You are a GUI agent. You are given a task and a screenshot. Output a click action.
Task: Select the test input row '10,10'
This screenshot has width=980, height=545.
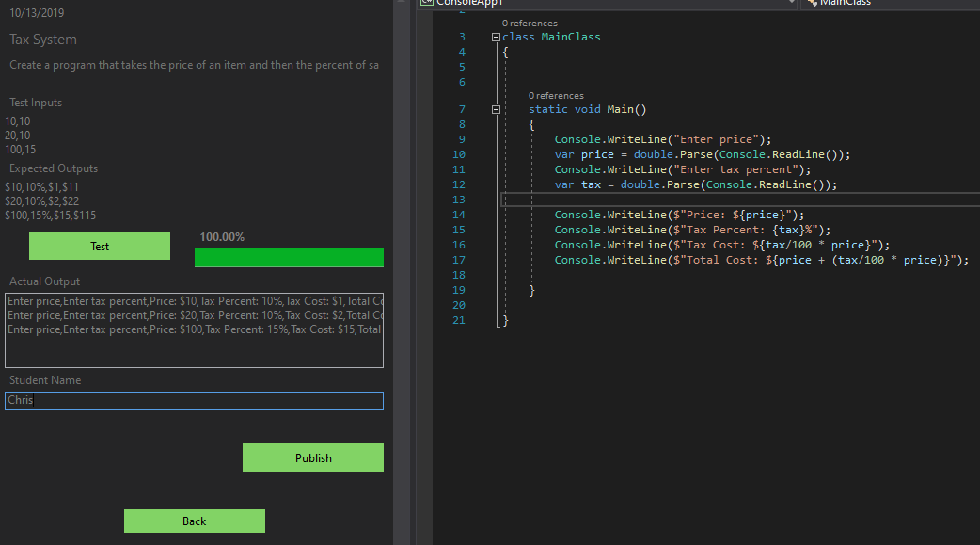click(18, 121)
